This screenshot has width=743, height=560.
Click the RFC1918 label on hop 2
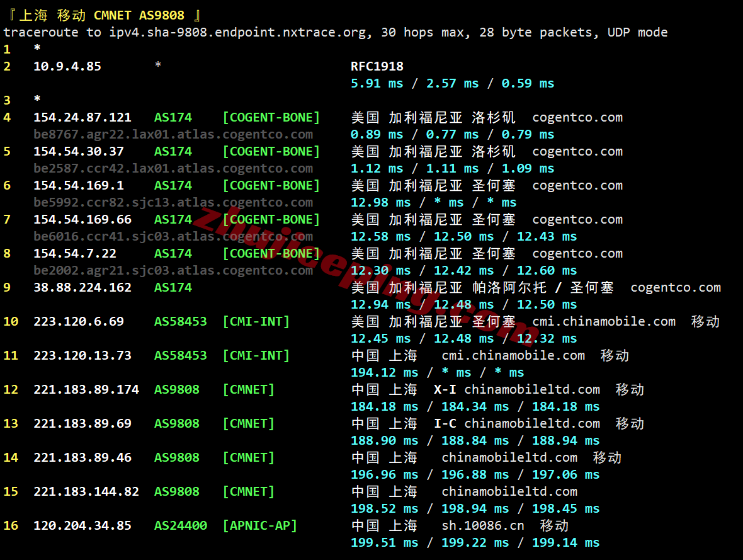coord(376,66)
